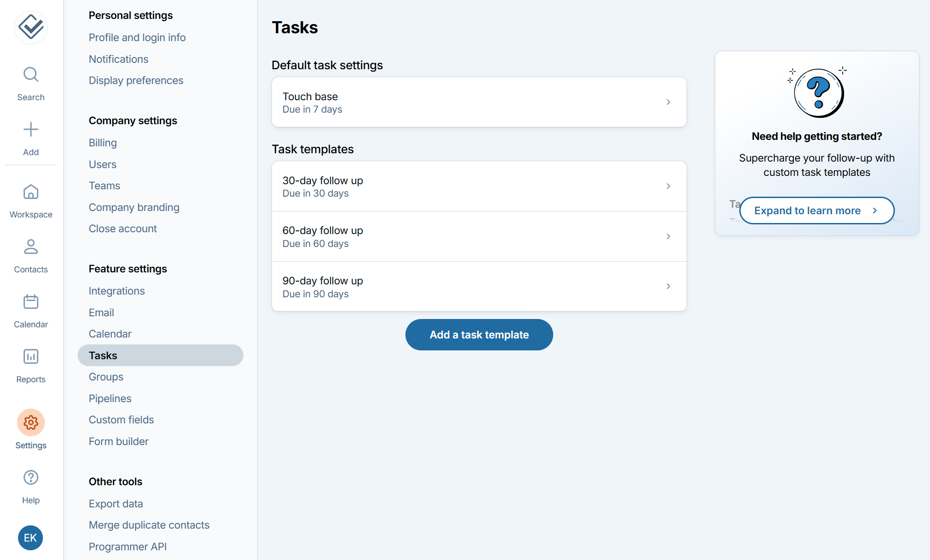Open the 90-day follow up template
Screen dimensions: 930x560
coord(479,287)
